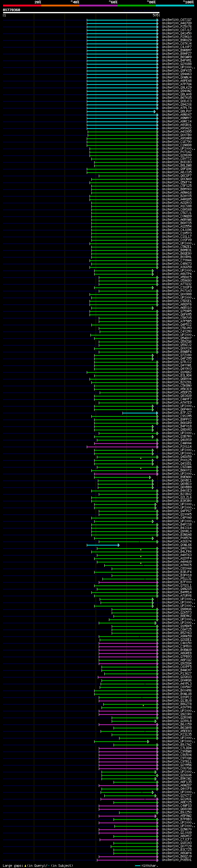Open the UniRef100_A4Q7Q9 hit
This screenshot has width=197, height=868.
tap(176, 23)
